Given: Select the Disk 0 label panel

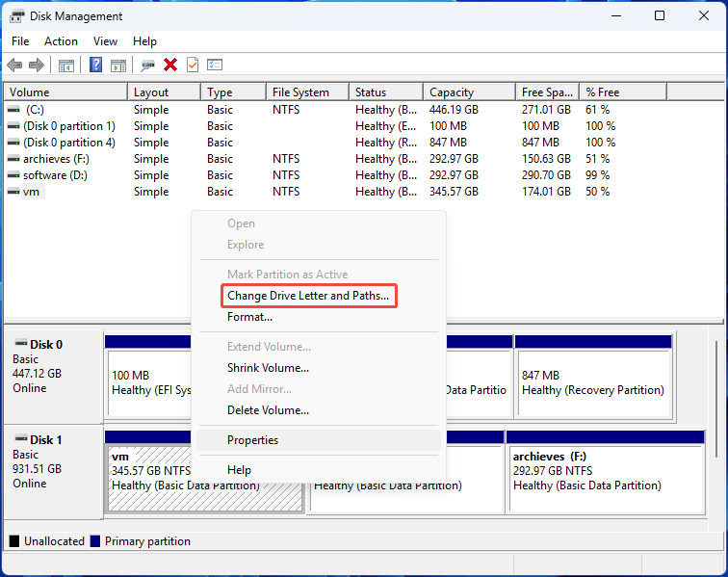Looking at the screenshot, I should click(53, 377).
